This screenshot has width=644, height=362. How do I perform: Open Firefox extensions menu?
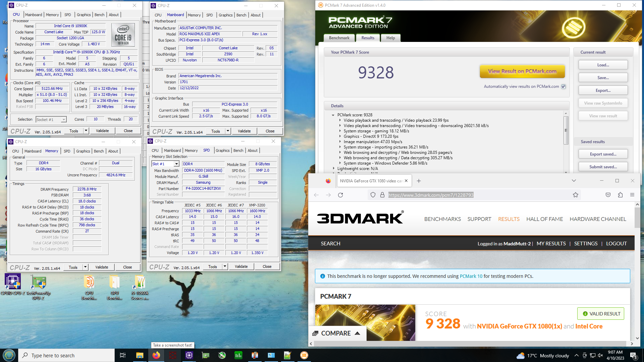pyautogui.click(x=620, y=195)
